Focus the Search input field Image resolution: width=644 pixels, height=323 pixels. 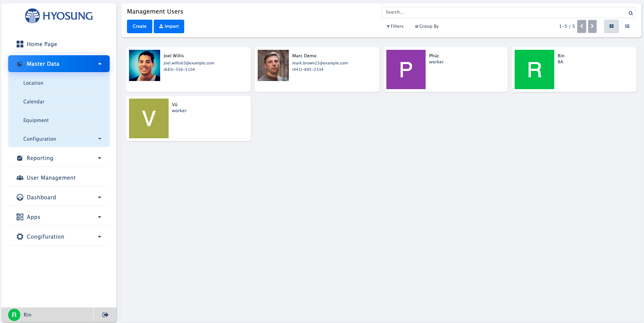505,12
